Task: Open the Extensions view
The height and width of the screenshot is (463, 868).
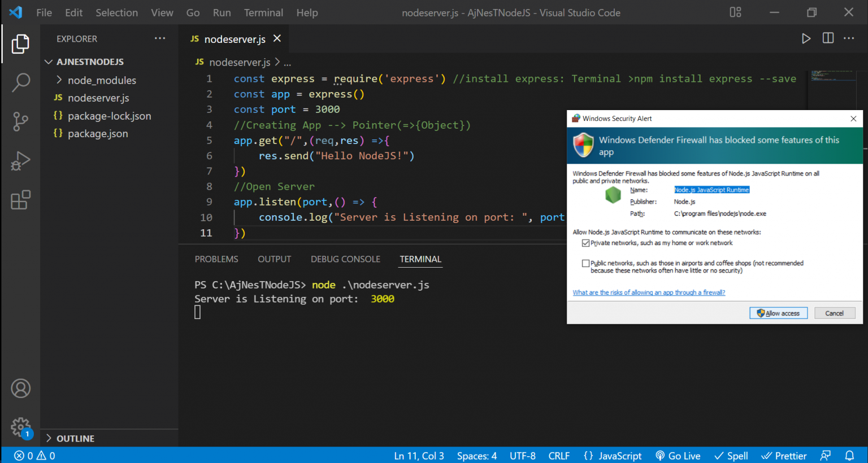Action: tap(20, 200)
